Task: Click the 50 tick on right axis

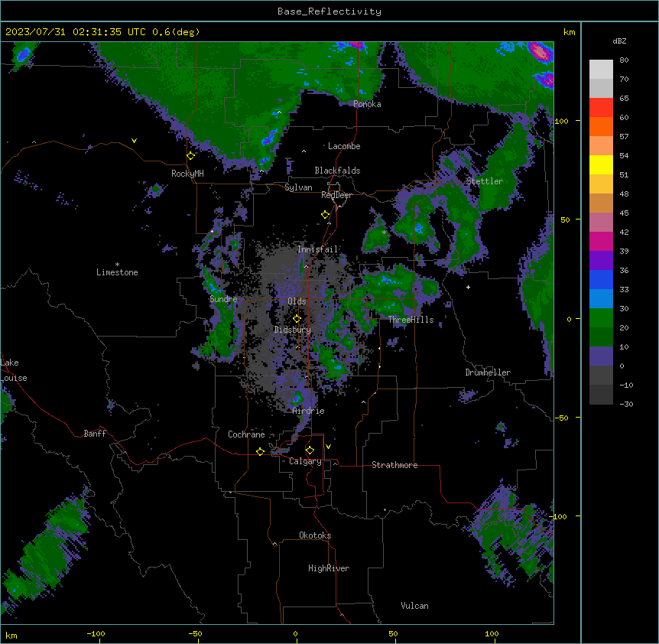Action: [x=565, y=220]
